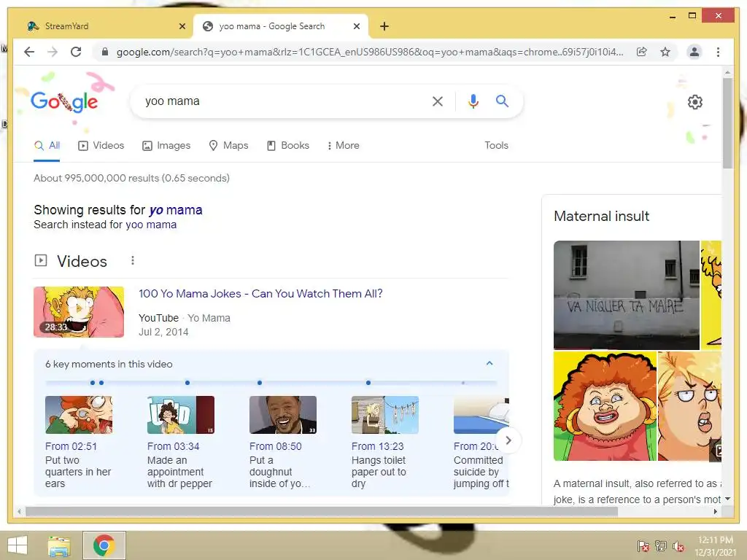
Task: Search instead for yoo mama
Action: (x=151, y=225)
